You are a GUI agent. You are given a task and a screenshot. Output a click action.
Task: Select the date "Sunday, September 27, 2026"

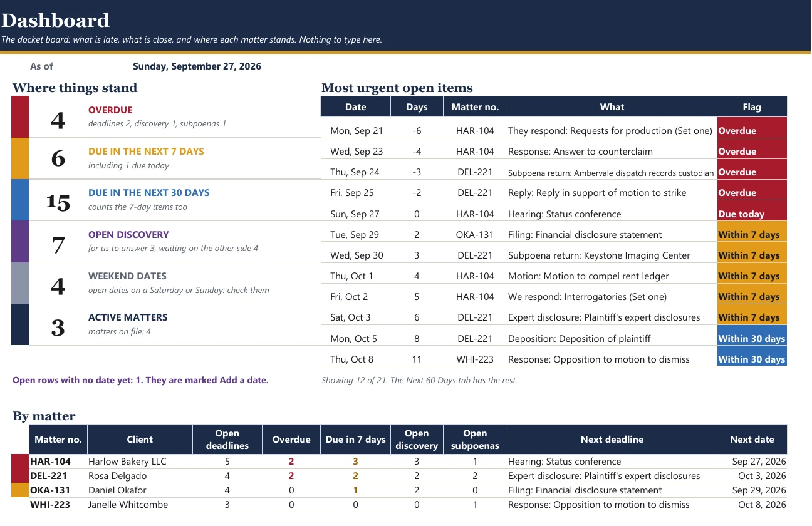pos(197,66)
